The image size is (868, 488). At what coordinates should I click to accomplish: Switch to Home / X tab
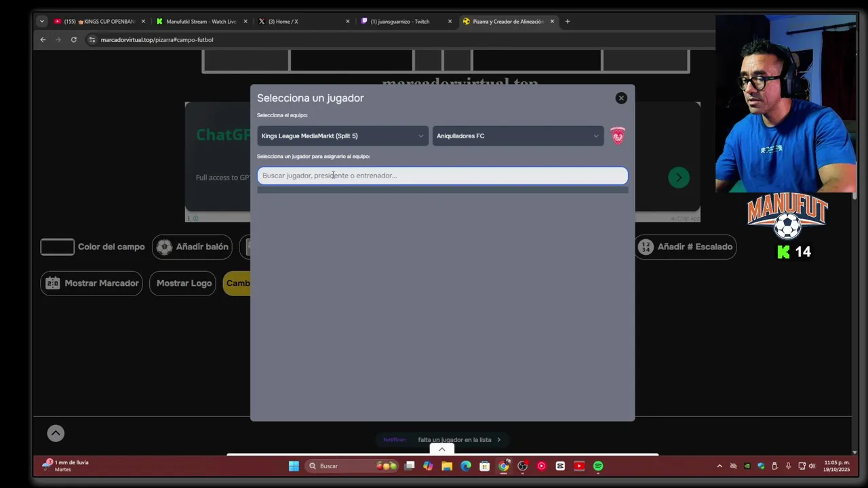click(303, 21)
